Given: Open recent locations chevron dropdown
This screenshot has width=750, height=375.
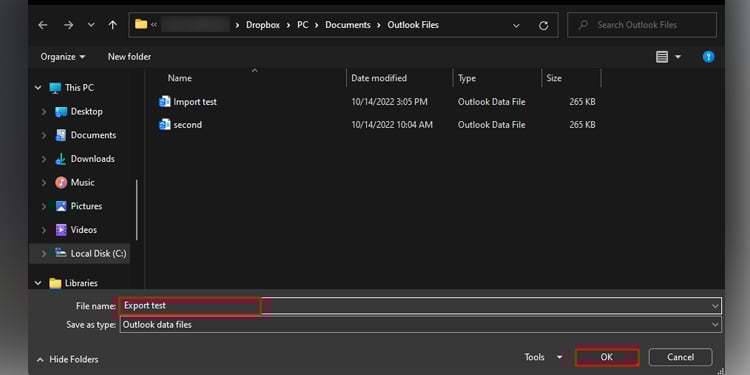Looking at the screenshot, I should click(x=91, y=25).
